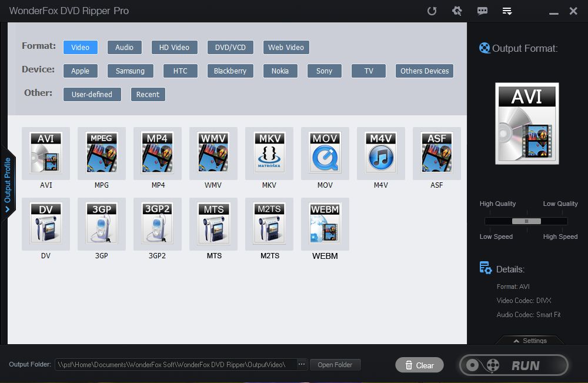588x383 pixels.
Task: Click the Format: AVI detail text
Action: click(513, 287)
